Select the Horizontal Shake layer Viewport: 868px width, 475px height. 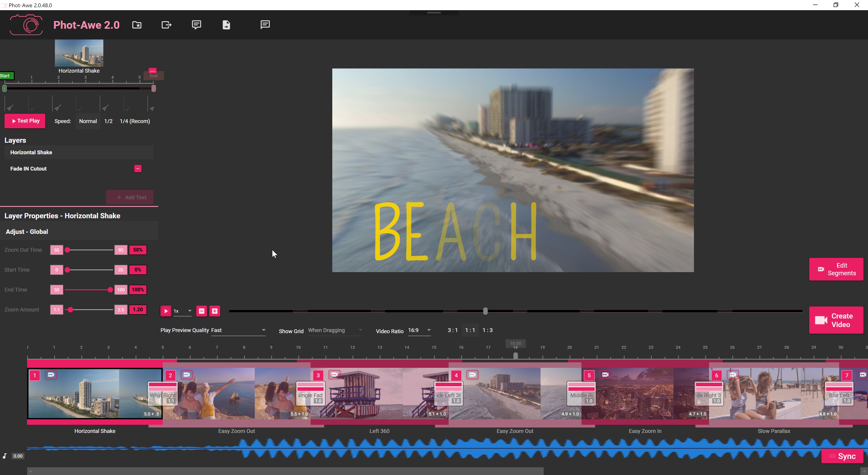79,152
